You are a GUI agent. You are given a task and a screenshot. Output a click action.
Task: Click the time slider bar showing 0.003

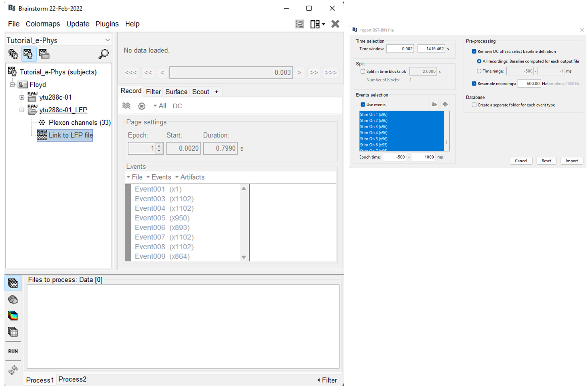pos(231,73)
